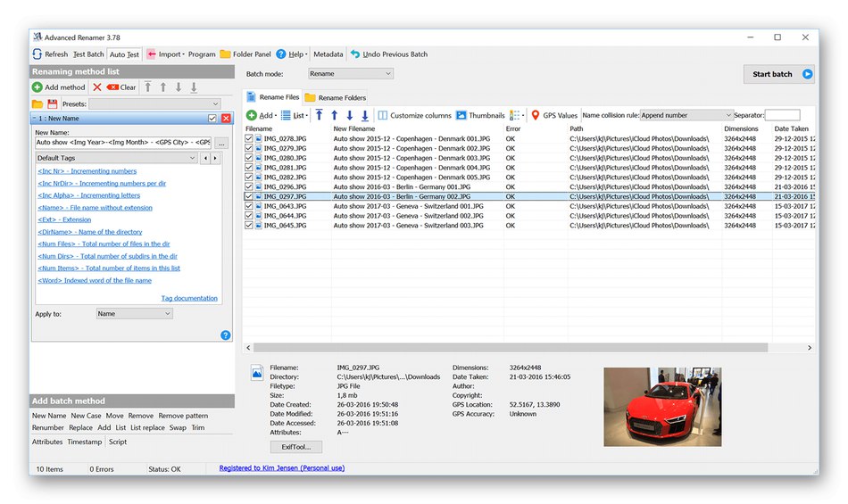The height and width of the screenshot is (504, 848).
Task: Expand the Batch mode dropdown
Action: (350, 74)
